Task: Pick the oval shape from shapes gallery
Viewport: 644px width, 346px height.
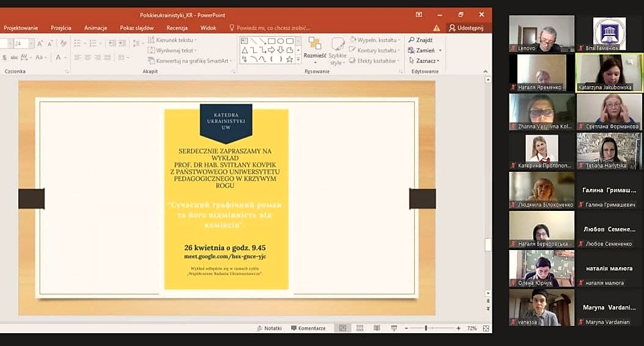Action: click(x=280, y=41)
